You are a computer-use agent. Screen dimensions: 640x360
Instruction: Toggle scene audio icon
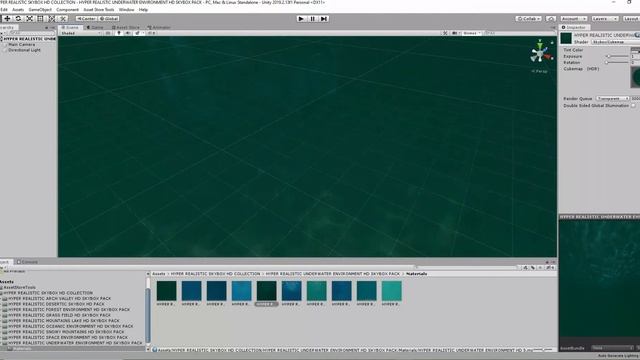(128, 33)
